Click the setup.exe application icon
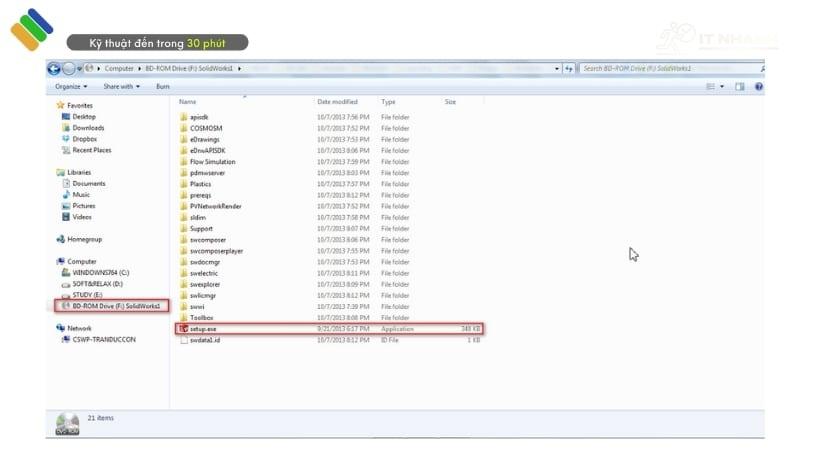 click(183, 328)
